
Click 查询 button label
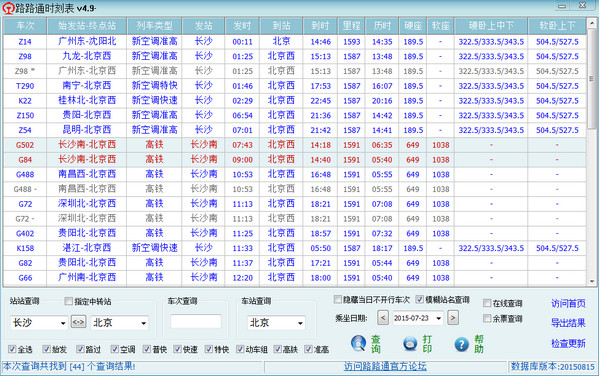tap(376, 344)
